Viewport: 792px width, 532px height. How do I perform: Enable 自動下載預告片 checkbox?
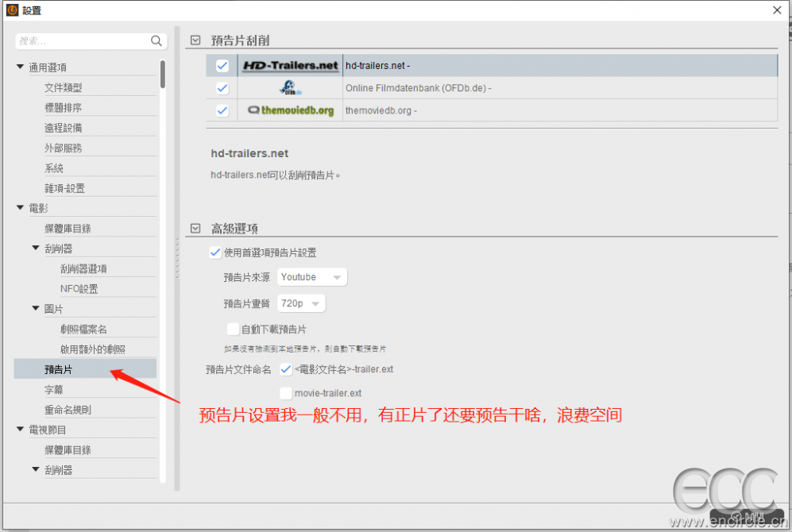click(x=233, y=329)
